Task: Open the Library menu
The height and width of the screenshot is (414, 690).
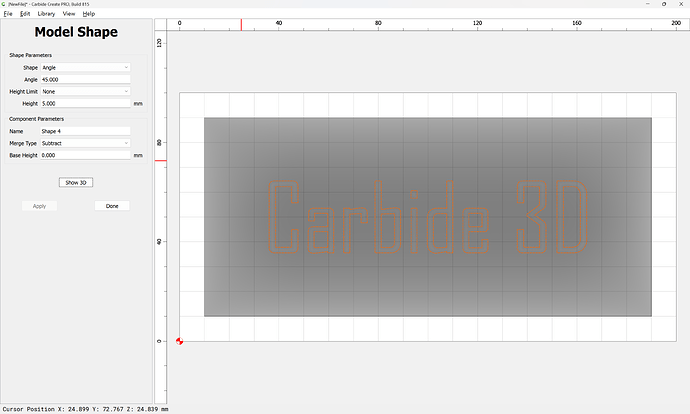Action: click(x=46, y=14)
